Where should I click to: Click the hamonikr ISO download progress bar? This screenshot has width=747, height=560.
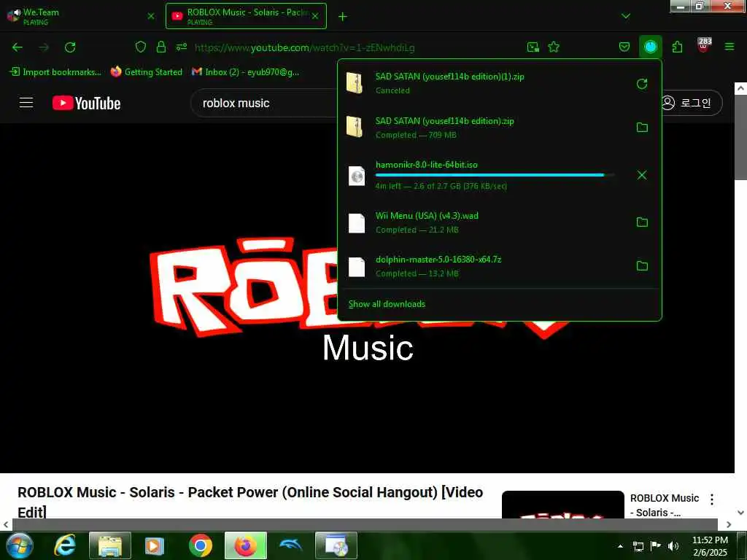495,175
